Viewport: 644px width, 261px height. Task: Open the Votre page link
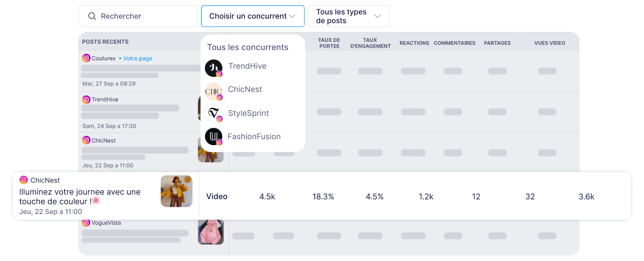(137, 59)
